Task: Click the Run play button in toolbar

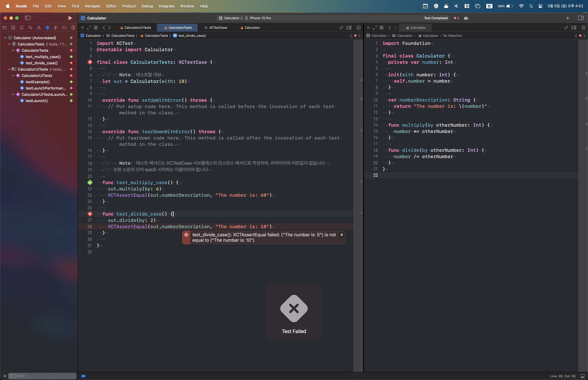Action: 70,18
